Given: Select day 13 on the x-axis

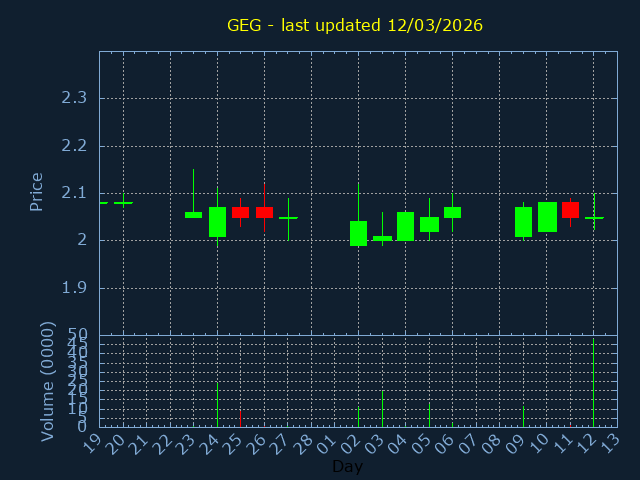Looking at the screenshot, I should tap(610, 442).
